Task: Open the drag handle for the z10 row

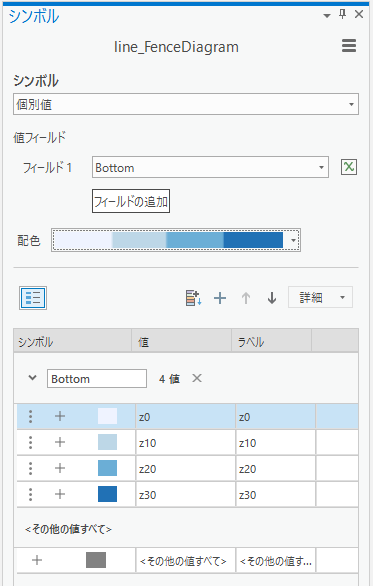Action: coord(31,442)
